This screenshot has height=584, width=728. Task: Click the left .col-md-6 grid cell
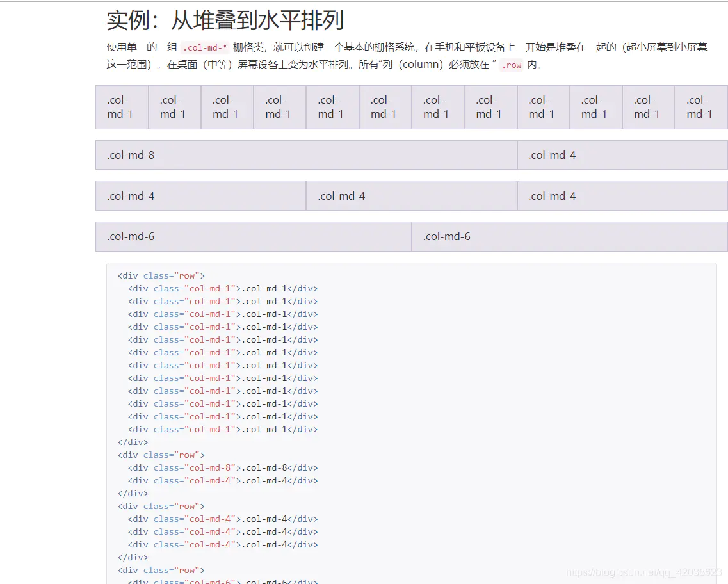pyautogui.click(x=254, y=237)
